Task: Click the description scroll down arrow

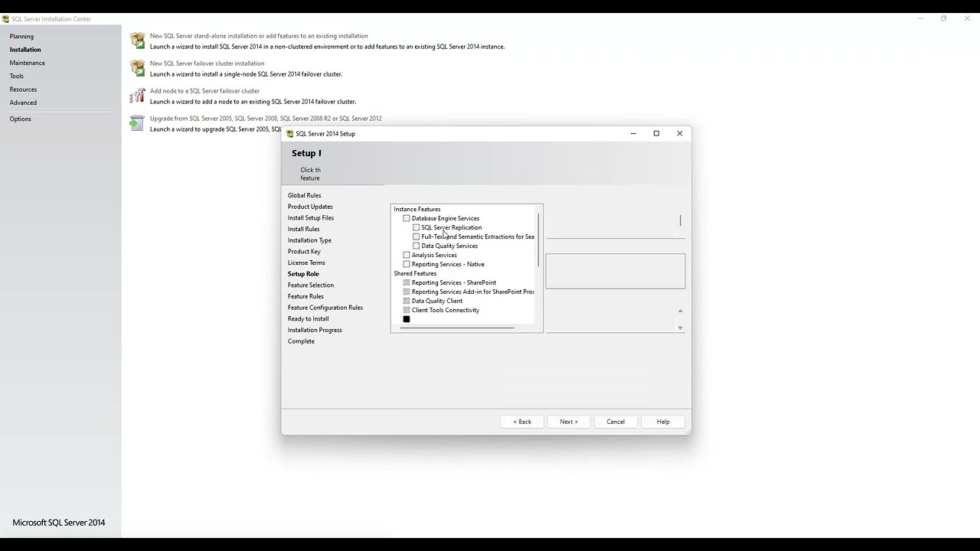Action: coord(680,328)
